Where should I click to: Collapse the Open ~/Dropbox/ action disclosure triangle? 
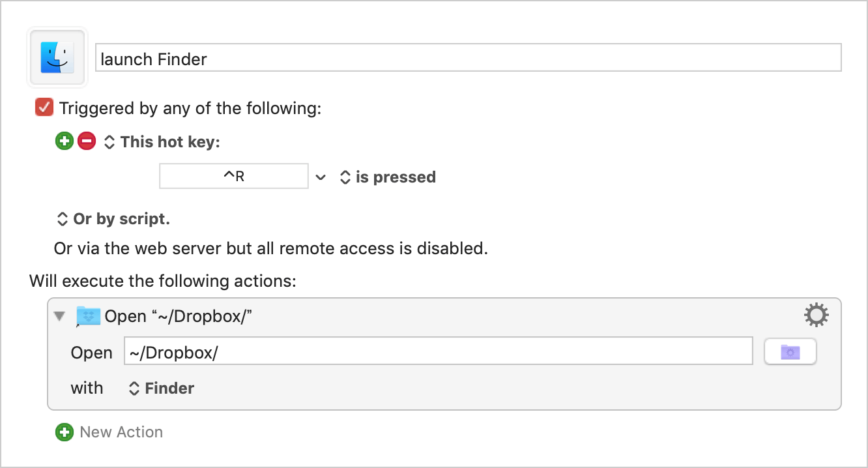click(x=60, y=316)
